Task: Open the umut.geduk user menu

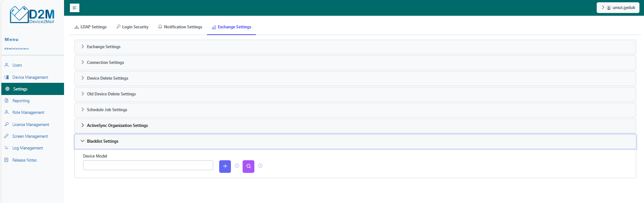Action: coord(617,8)
